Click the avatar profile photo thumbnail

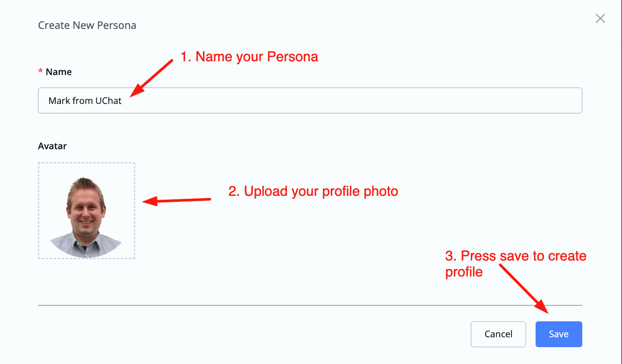(86, 211)
